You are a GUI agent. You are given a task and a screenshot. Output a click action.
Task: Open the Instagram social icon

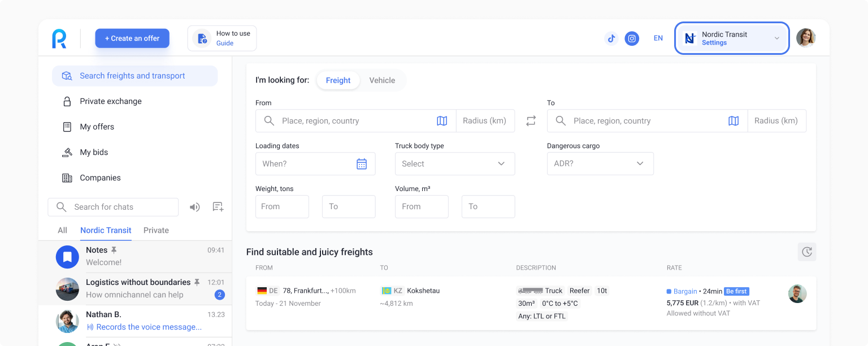tap(632, 38)
